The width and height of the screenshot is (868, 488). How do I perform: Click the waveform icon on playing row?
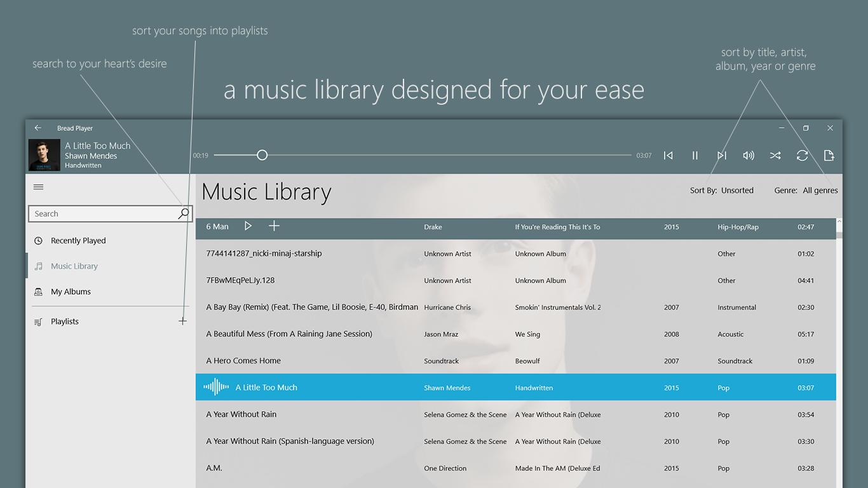[216, 387]
